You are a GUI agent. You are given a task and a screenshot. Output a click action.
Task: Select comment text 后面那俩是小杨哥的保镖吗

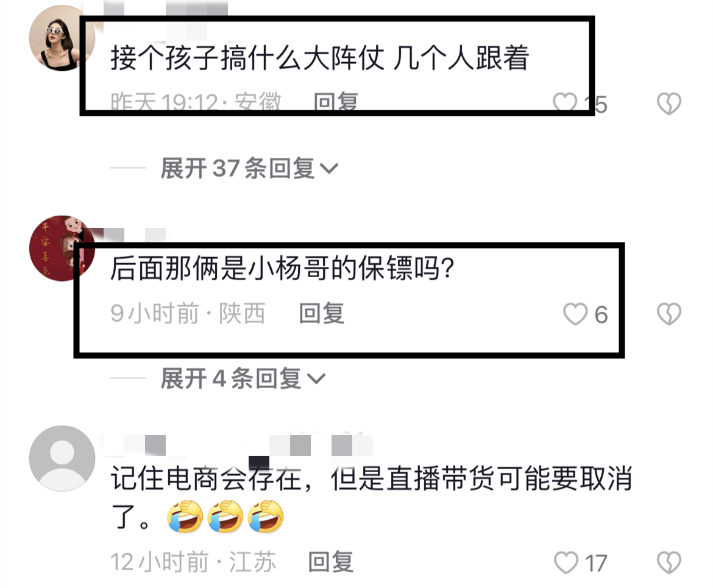coord(275,268)
